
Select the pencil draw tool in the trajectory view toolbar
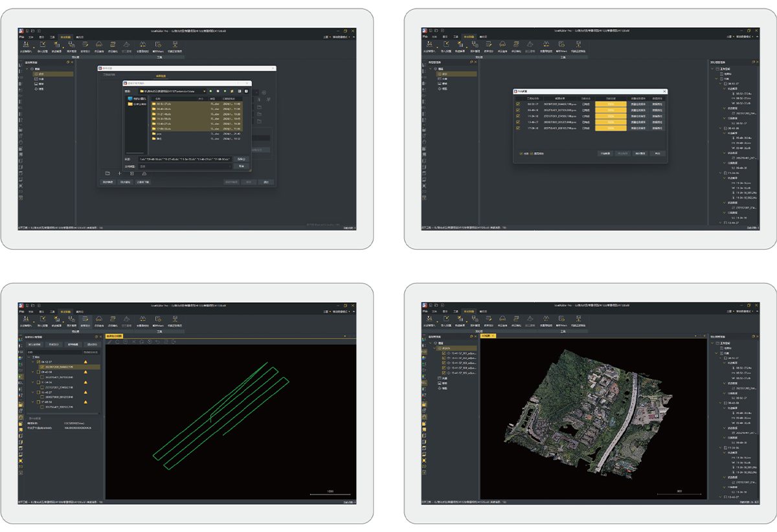[x=109, y=342]
